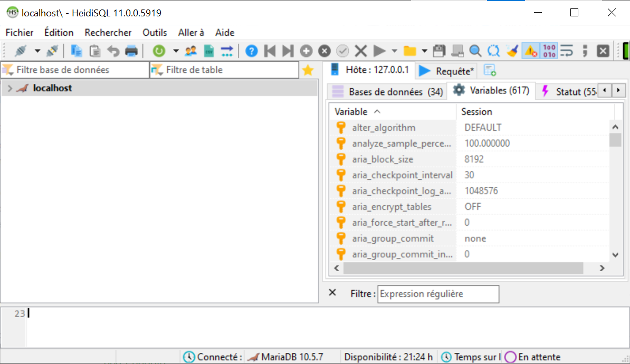Viewport: 630px width, 364px height.
Task: Click the new query tab icon
Action: pyautogui.click(x=490, y=70)
